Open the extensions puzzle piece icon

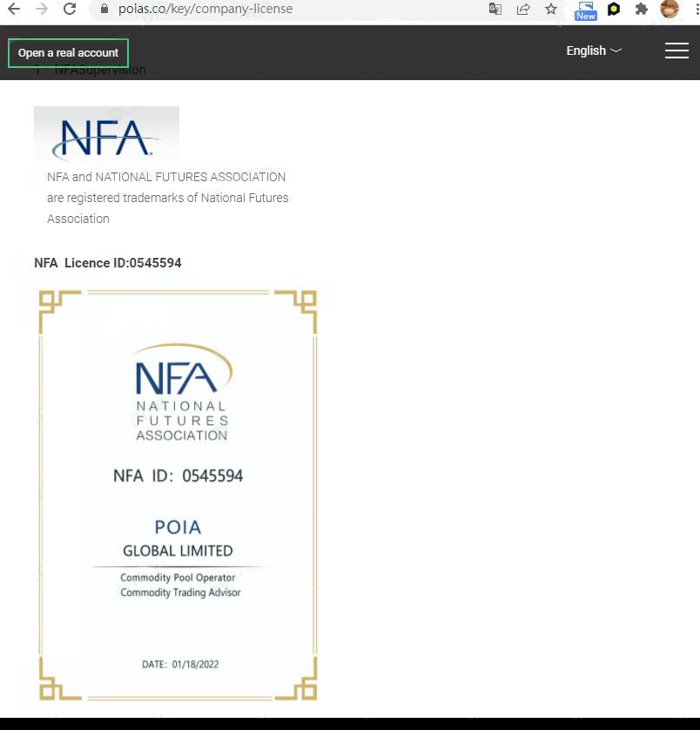pos(642,9)
